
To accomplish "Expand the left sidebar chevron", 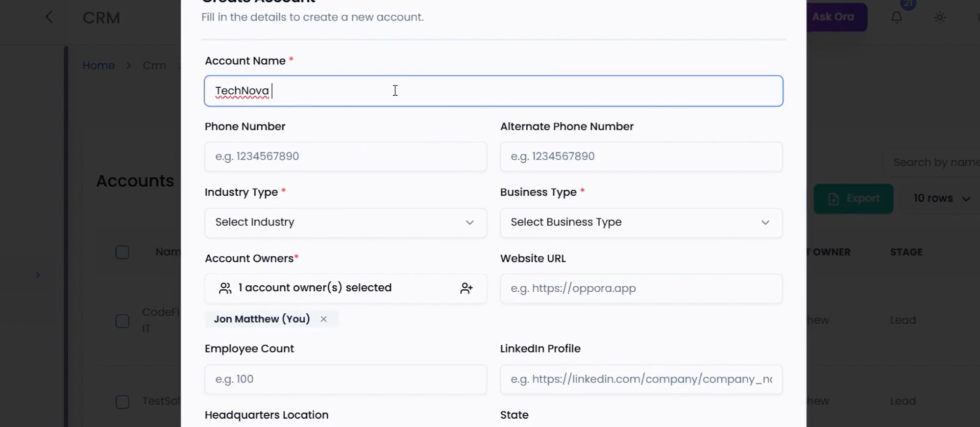I will [x=38, y=275].
